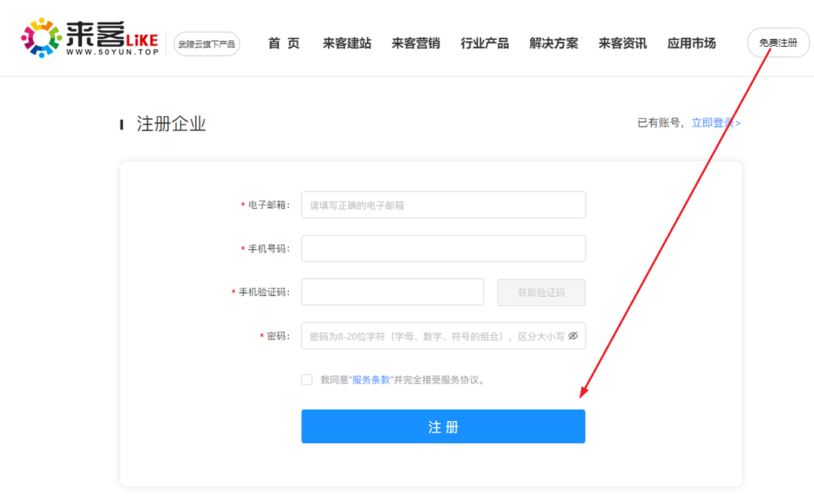Submit with the blue 注册 button
This screenshot has width=814, height=504.
443,426
